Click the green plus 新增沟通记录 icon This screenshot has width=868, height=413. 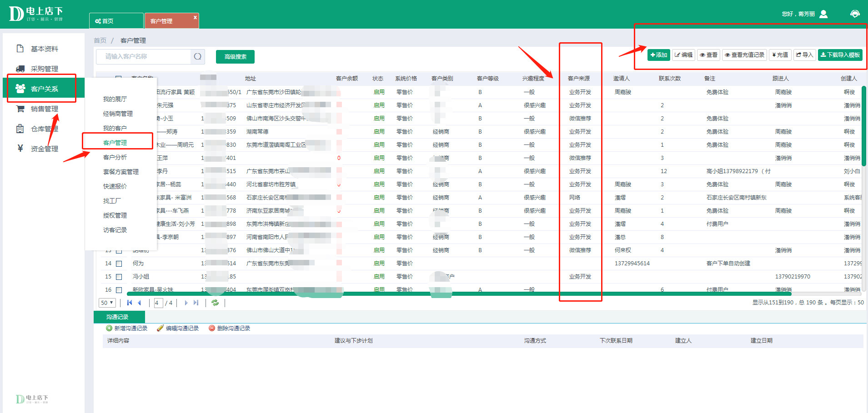pos(109,328)
